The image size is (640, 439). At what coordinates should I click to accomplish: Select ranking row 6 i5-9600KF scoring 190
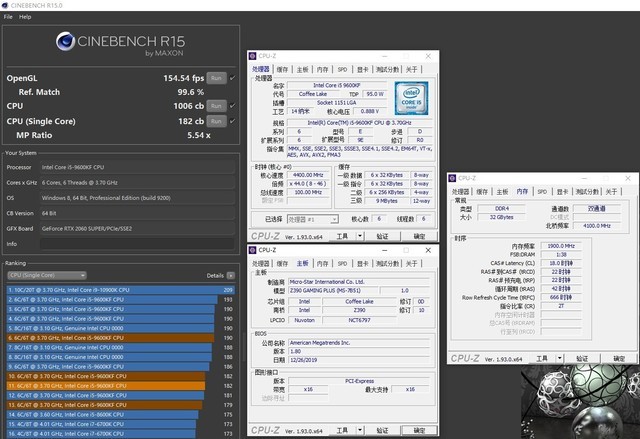click(121, 338)
